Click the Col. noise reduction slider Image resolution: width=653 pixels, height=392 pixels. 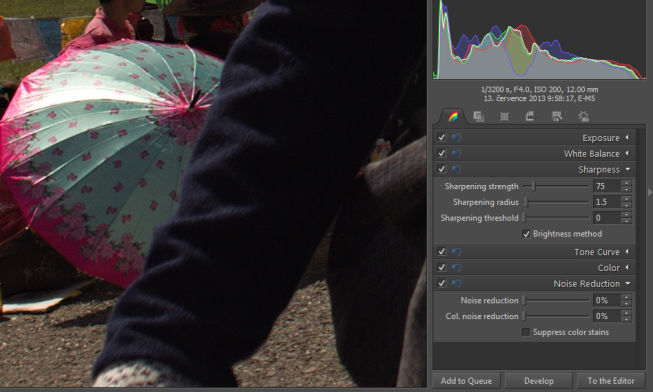point(556,316)
